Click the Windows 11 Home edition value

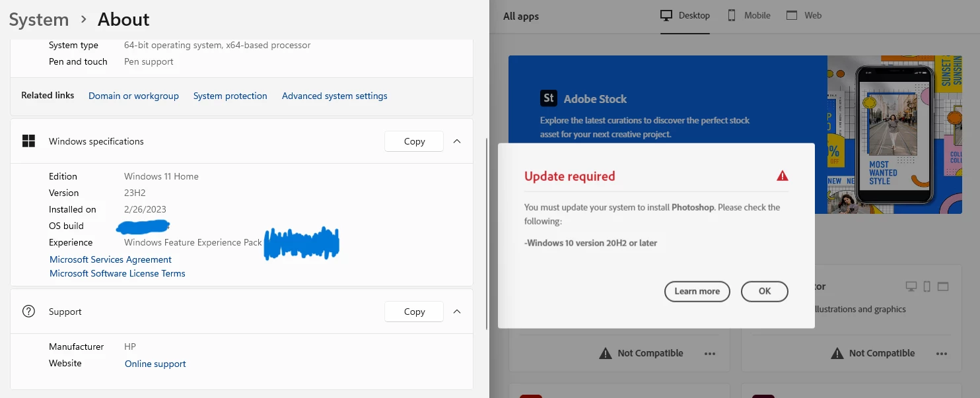coord(161,176)
